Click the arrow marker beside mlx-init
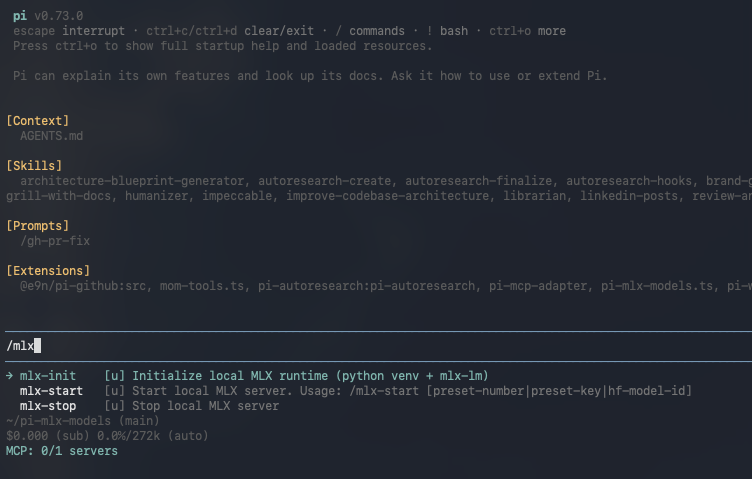The width and height of the screenshot is (752, 479). click(x=10, y=375)
